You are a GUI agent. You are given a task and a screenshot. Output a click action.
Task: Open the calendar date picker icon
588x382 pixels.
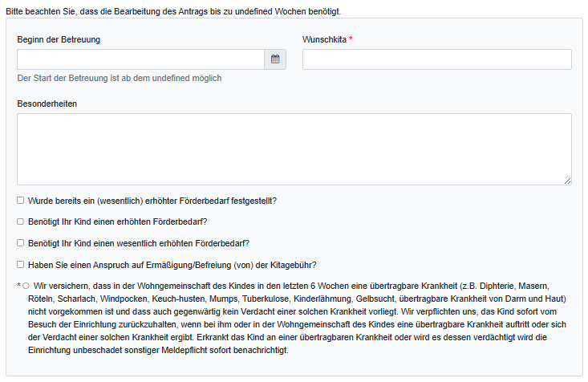pos(275,59)
